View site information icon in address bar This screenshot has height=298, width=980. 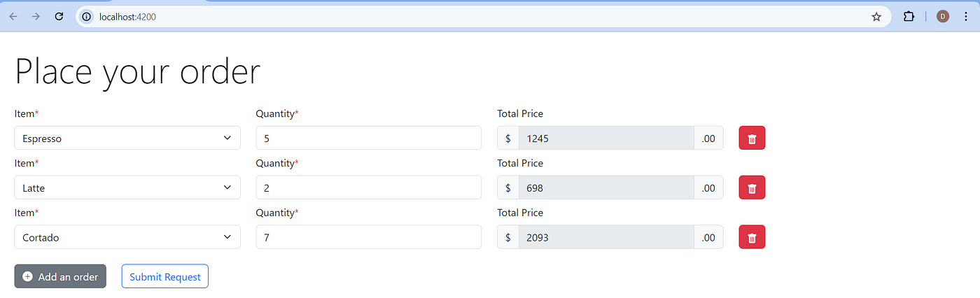(86, 16)
